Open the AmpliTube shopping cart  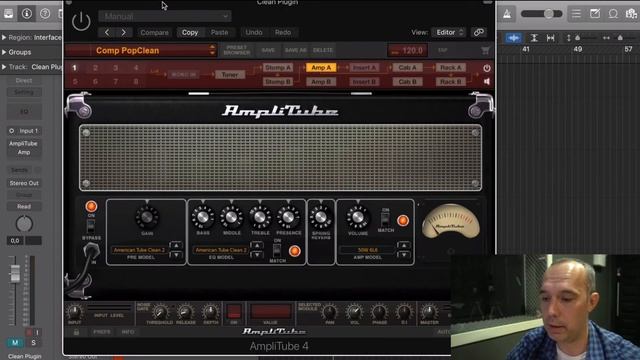coord(485,51)
